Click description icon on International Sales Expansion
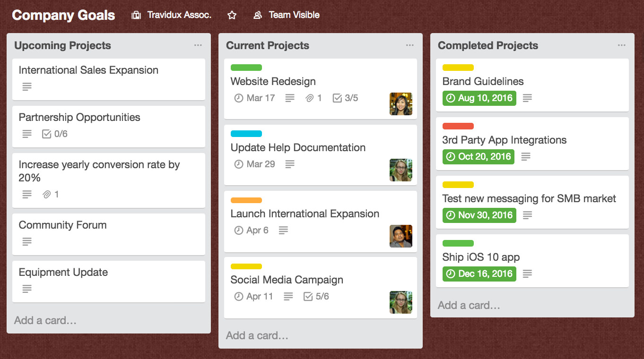 tap(27, 87)
